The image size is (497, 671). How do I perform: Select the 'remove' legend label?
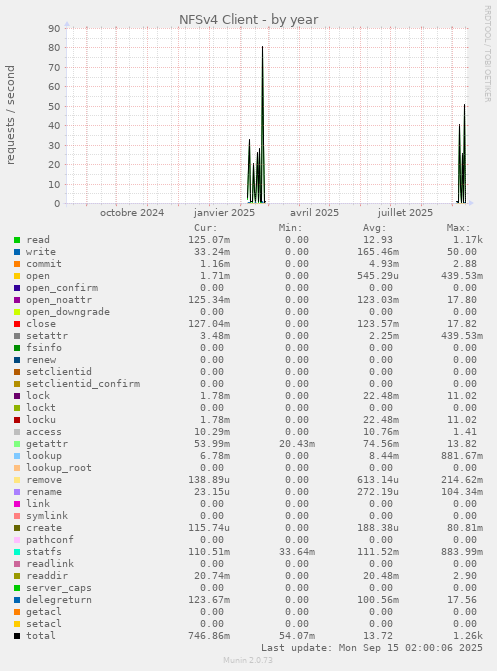[44, 480]
